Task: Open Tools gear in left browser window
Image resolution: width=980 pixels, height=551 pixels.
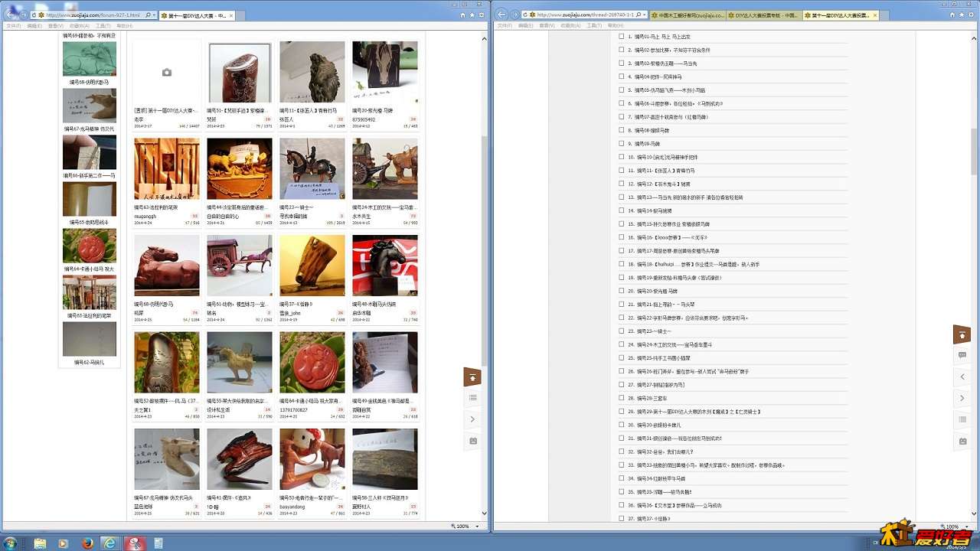Action: click(x=481, y=15)
